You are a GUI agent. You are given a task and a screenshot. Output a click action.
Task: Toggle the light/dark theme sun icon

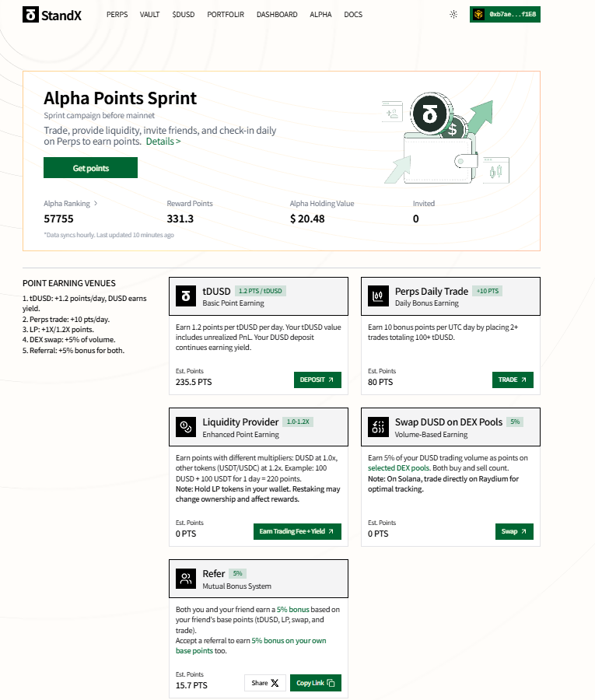pos(453,14)
